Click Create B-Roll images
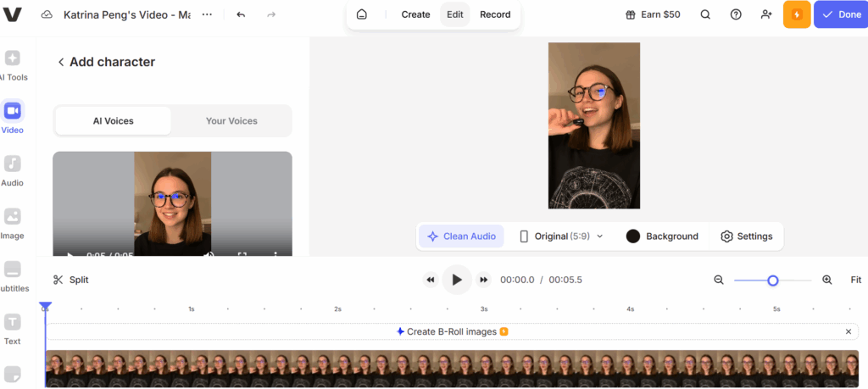Viewport: 868px width, 389px height. (x=453, y=331)
